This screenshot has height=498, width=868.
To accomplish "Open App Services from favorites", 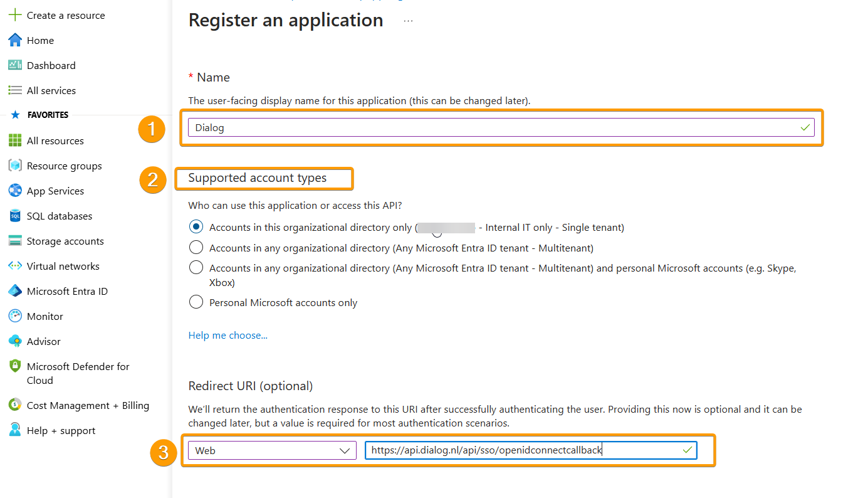I will point(55,191).
